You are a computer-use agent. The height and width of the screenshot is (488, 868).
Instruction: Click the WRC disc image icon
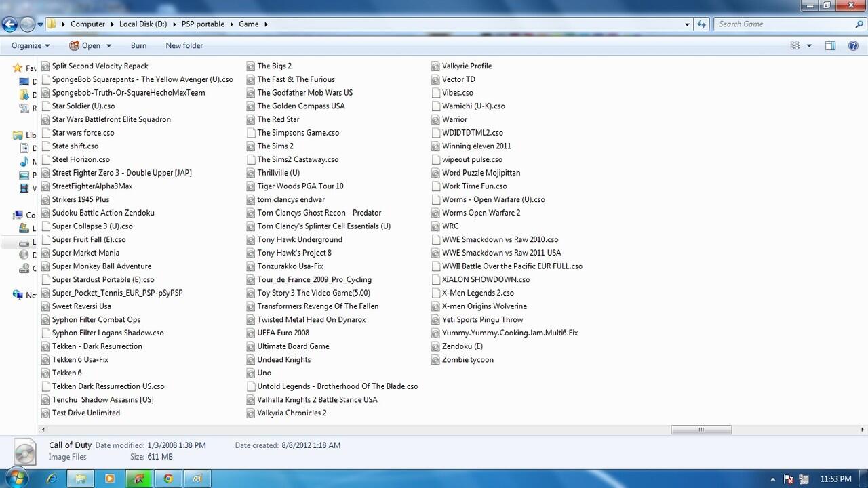(x=436, y=226)
